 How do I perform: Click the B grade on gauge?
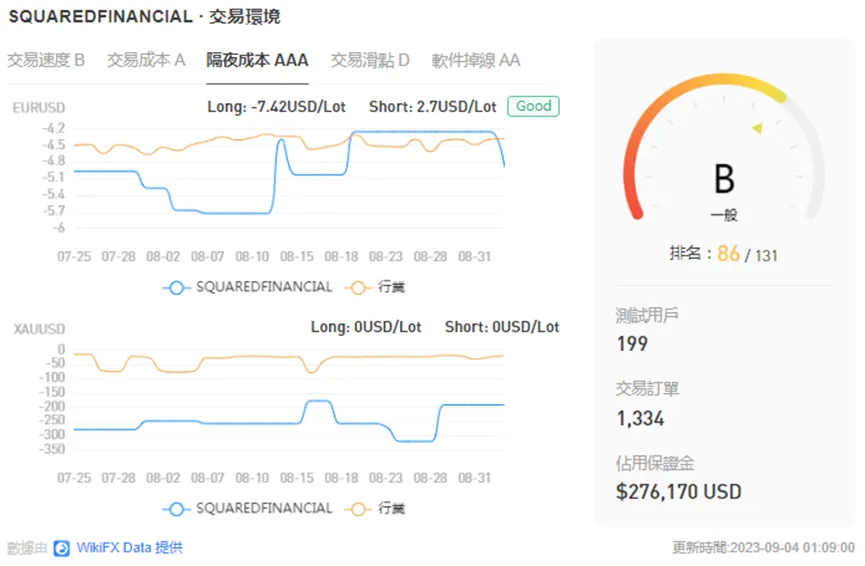tap(724, 179)
